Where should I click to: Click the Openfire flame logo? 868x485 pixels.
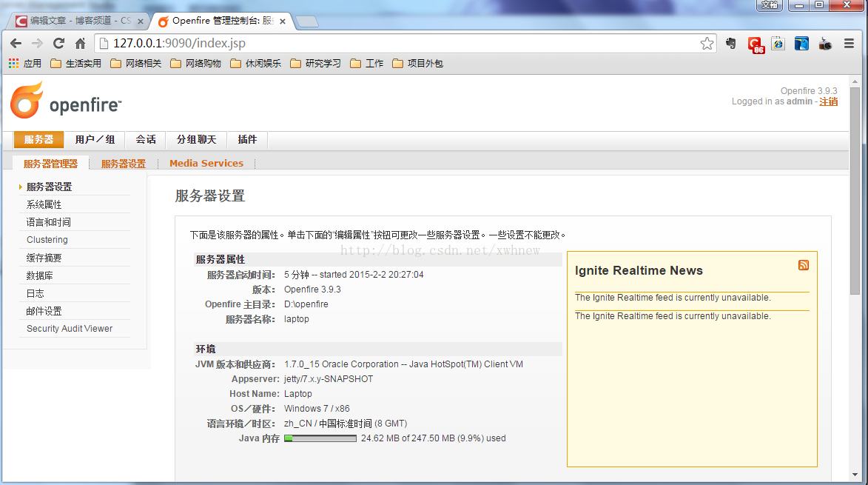coord(27,100)
